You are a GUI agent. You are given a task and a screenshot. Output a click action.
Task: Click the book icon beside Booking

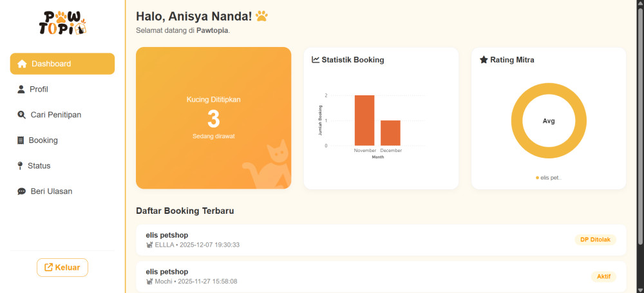[21, 140]
